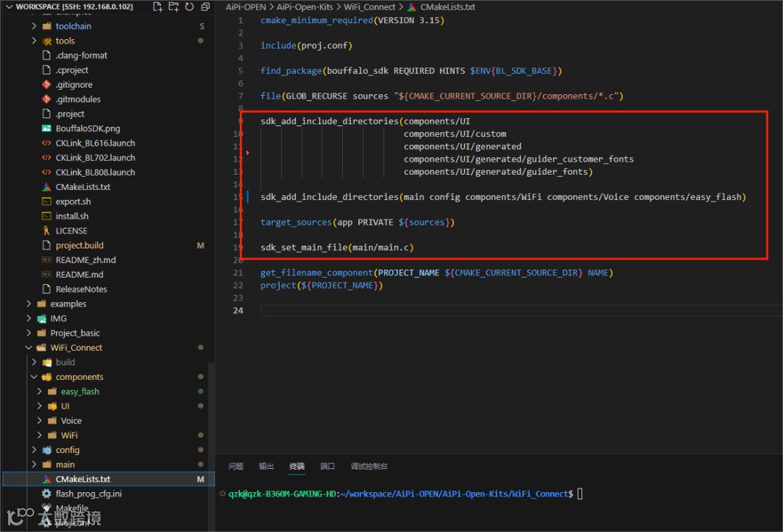
Task: Open the ReleaseNotes file
Action: pos(81,289)
